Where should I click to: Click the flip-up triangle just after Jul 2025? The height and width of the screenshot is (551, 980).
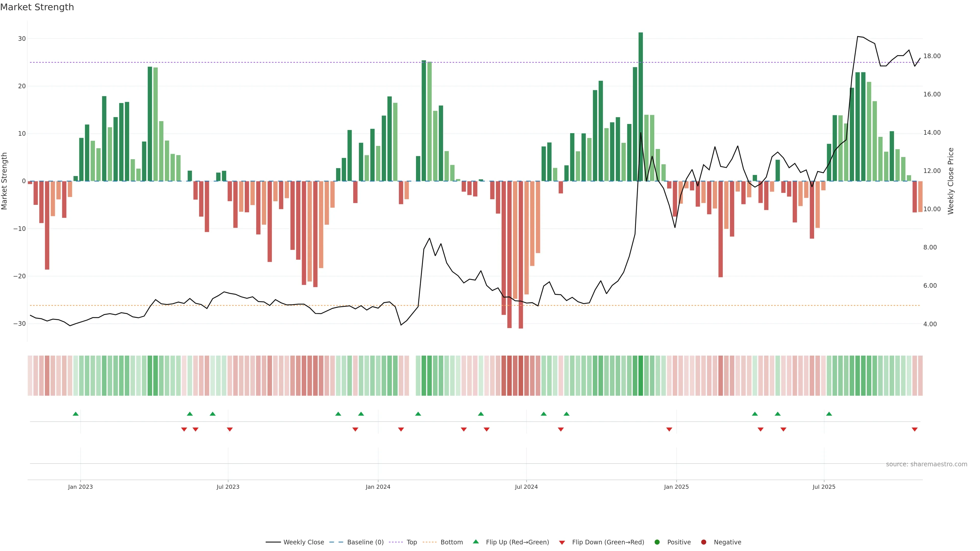(x=829, y=414)
